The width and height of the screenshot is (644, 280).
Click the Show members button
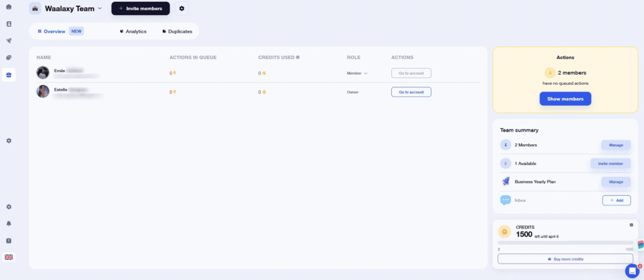click(x=565, y=99)
